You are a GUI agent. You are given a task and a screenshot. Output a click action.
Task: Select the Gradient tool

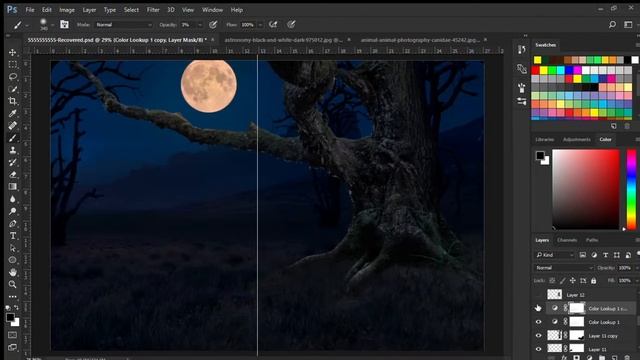click(x=13, y=187)
